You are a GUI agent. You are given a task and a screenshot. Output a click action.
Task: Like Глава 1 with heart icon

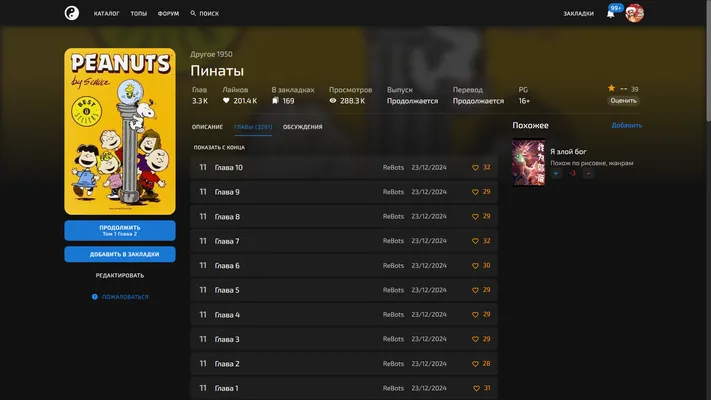[x=476, y=388]
